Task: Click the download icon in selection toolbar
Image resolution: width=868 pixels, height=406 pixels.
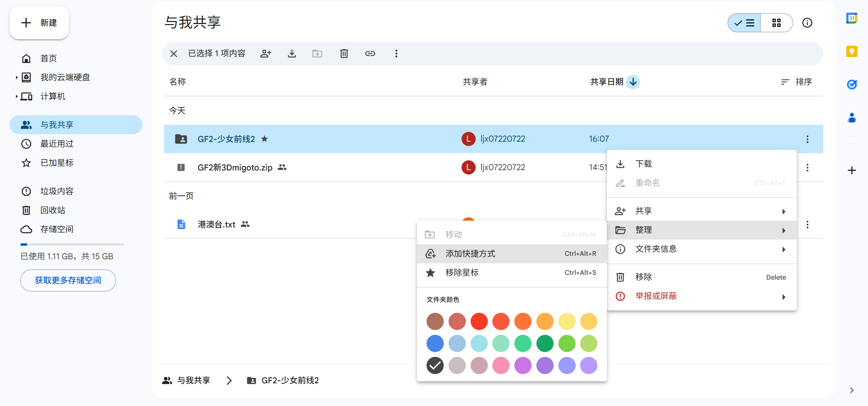Action: coord(292,54)
